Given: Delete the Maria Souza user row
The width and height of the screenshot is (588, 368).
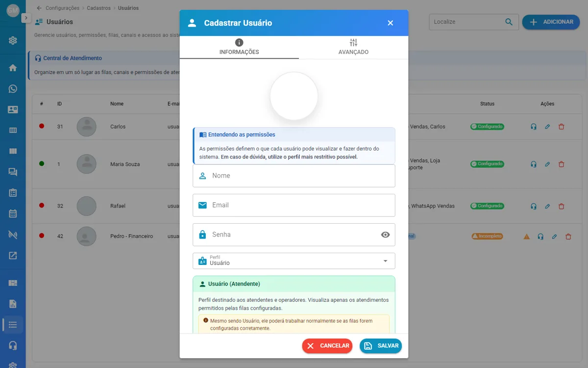Looking at the screenshot, I should pyautogui.click(x=562, y=164).
